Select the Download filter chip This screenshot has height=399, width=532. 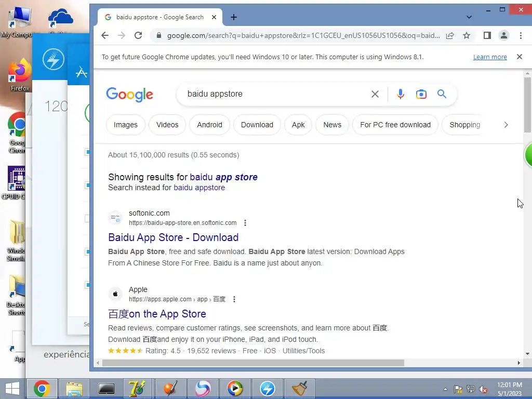[x=257, y=125]
